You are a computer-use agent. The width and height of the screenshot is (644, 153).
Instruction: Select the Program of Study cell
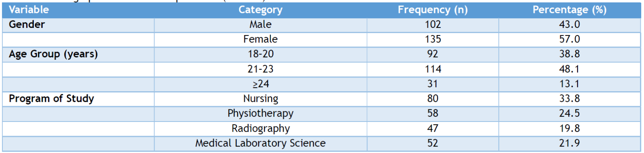[x=78, y=99]
